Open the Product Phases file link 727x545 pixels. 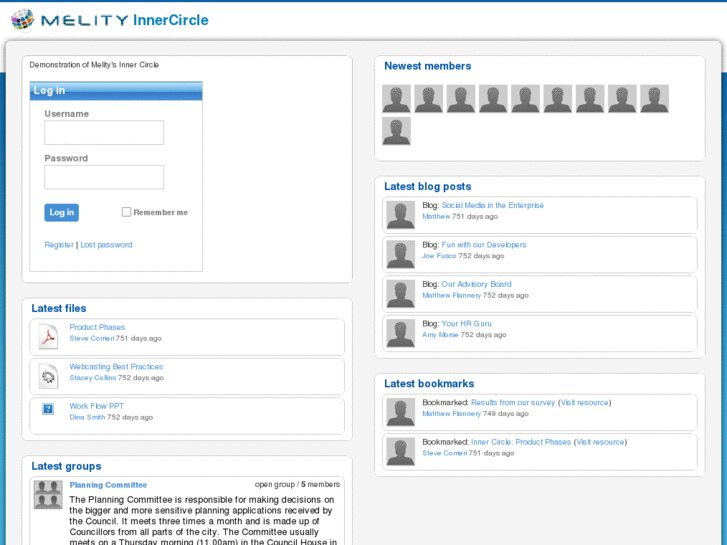(97, 327)
